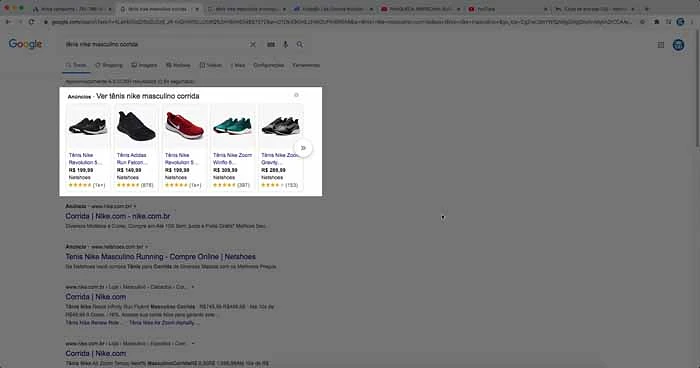Click the info icon in the Anúncios panel
700x368 pixels.
tap(296, 95)
